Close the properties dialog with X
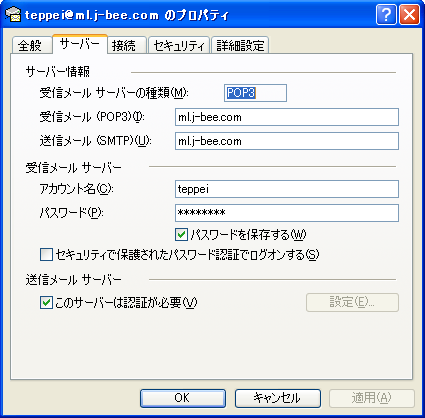The image size is (425, 418). point(409,15)
